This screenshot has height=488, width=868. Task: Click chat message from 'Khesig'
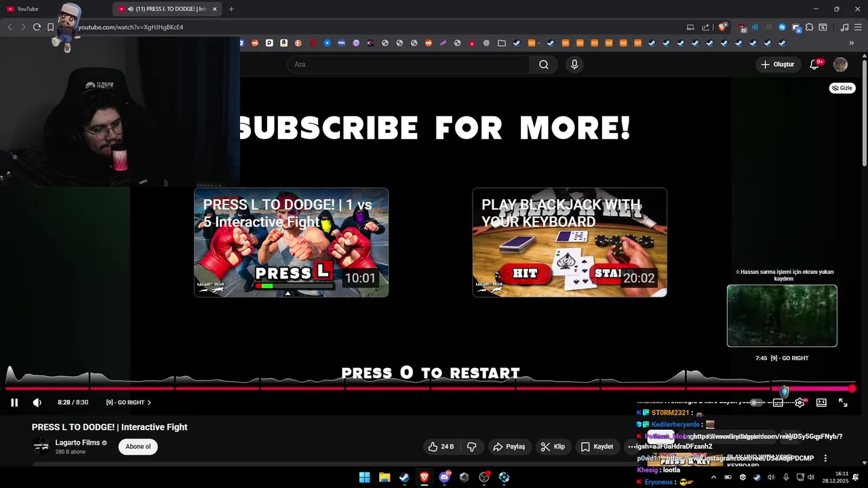click(658, 470)
